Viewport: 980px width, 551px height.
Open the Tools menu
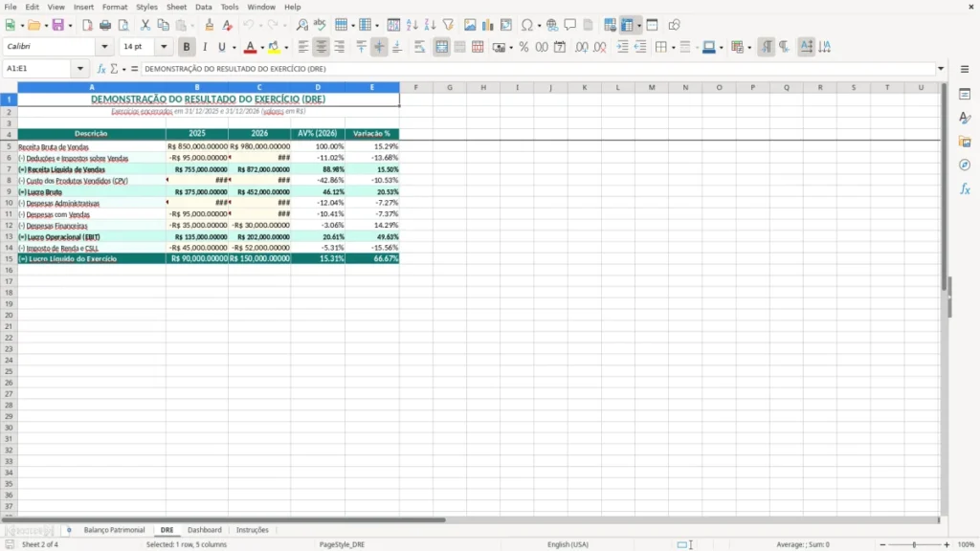pyautogui.click(x=230, y=7)
